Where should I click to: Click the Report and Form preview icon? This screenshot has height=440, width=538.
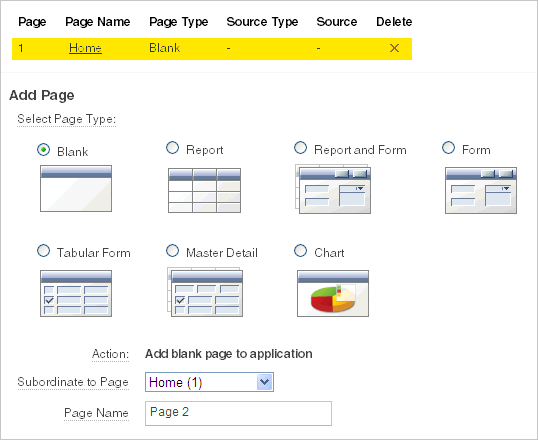point(333,189)
